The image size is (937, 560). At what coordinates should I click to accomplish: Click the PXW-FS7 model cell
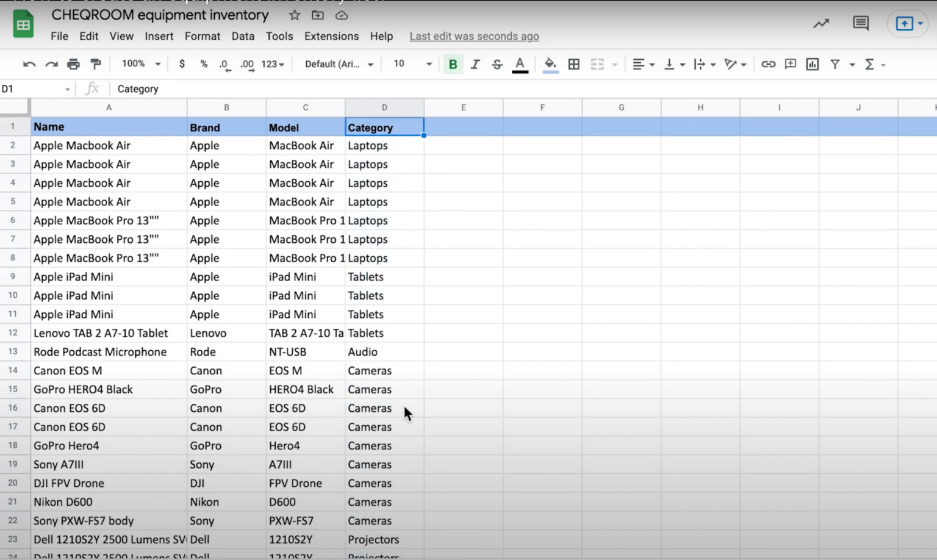(x=306, y=521)
